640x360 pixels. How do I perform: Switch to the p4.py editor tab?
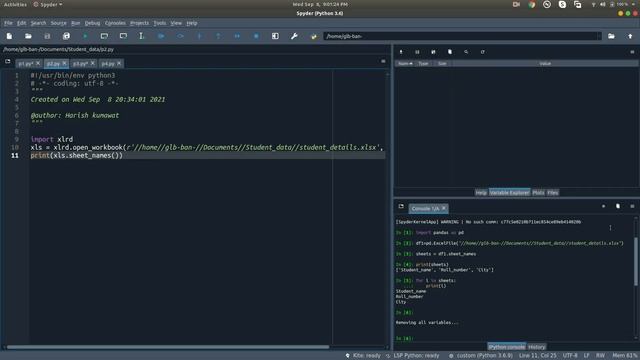(107, 64)
